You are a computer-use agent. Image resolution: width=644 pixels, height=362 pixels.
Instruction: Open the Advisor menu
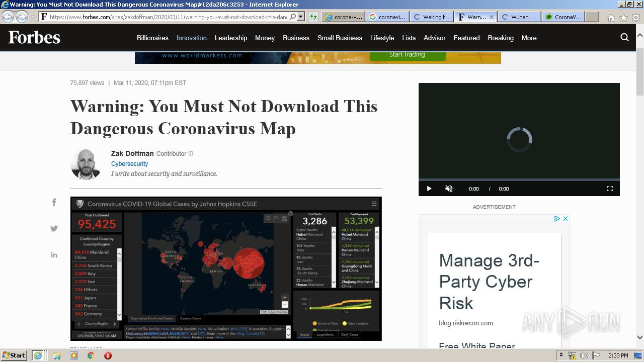click(x=435, y=38)
